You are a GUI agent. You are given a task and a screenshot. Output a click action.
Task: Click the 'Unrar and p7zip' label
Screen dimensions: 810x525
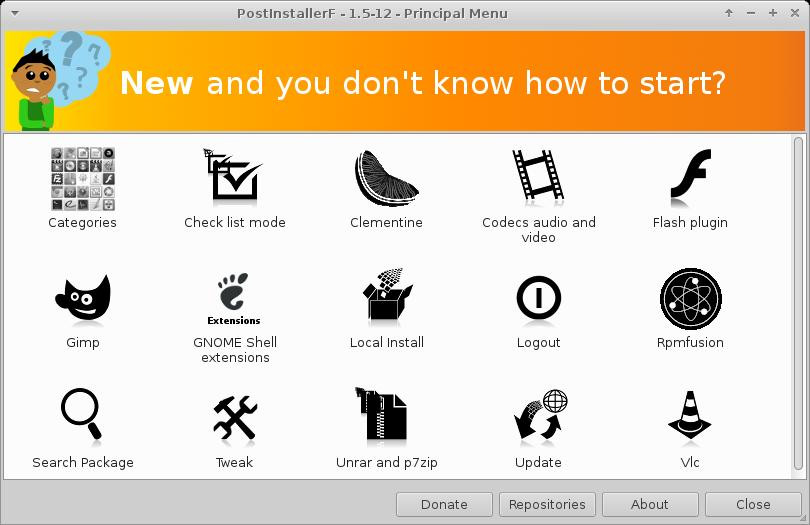pyautogui.click(x=387, y=462)
